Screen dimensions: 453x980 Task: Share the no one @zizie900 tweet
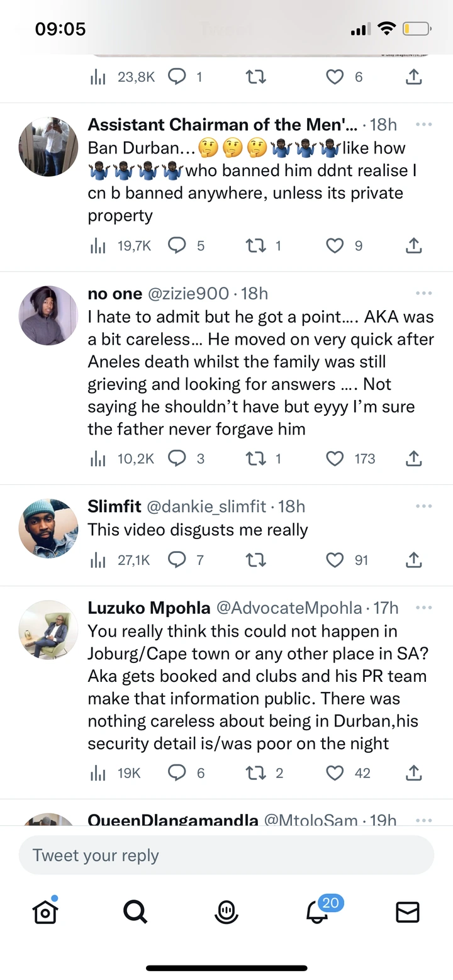pyautogui.click(x=413, y=459)
